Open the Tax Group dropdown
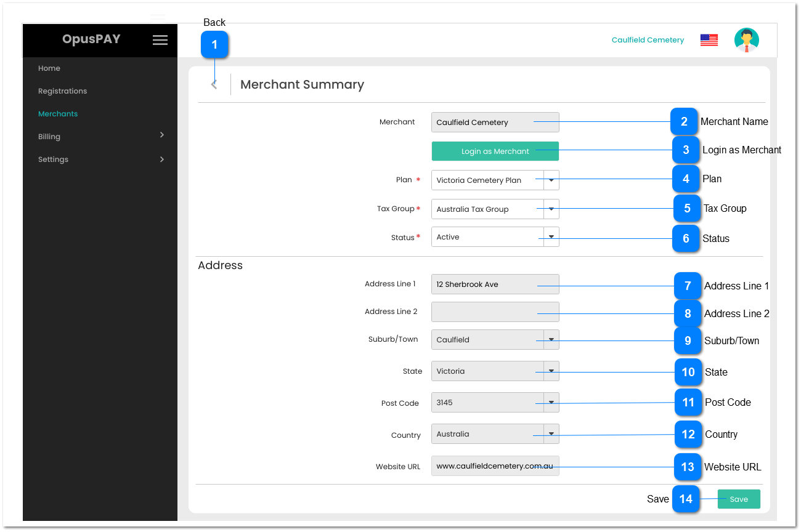Screen dimensions: 801x532 551,209
